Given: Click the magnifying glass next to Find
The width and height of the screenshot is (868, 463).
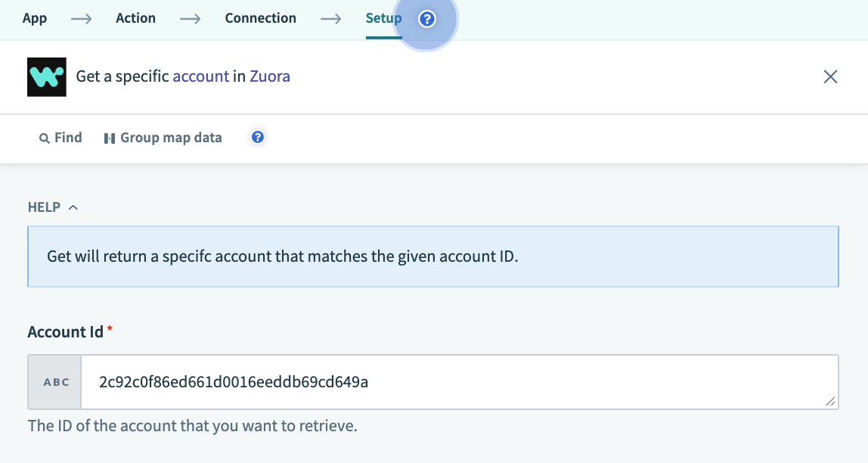Looking at the screenshot, I should (x=44, y=137).
